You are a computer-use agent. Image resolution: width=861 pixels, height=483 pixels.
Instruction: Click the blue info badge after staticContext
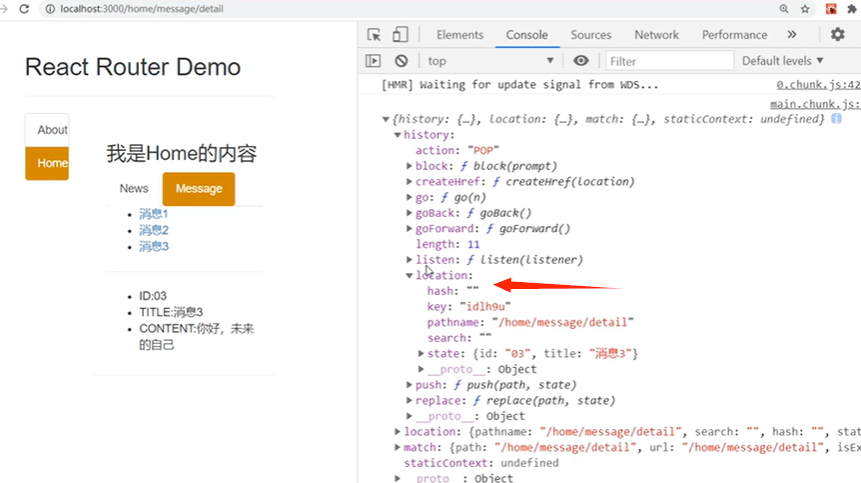(x=836, y=119)
